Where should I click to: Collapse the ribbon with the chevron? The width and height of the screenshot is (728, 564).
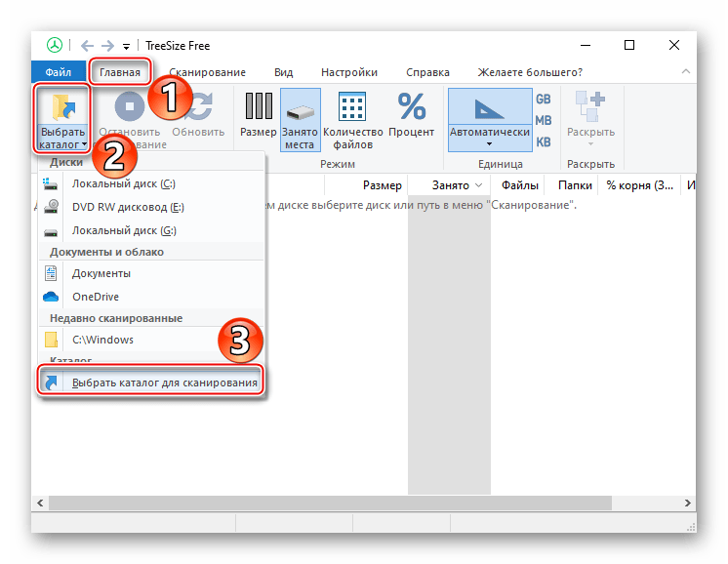pyautogui.click(x=686, y=71)
